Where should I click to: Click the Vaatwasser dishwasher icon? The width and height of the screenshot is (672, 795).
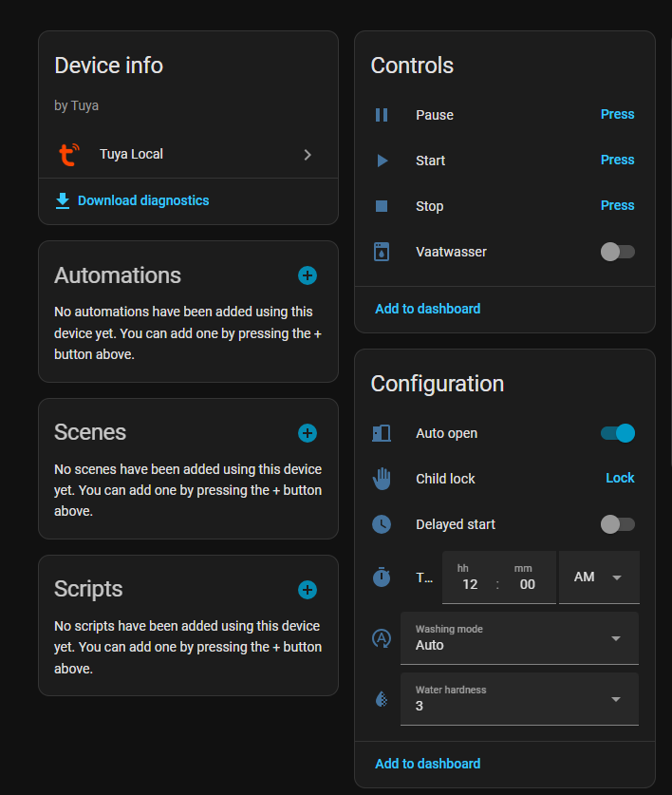point(382,251)
